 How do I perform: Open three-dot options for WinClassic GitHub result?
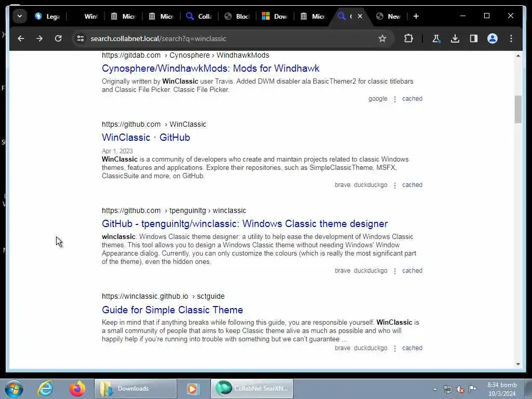pos(395,185)
